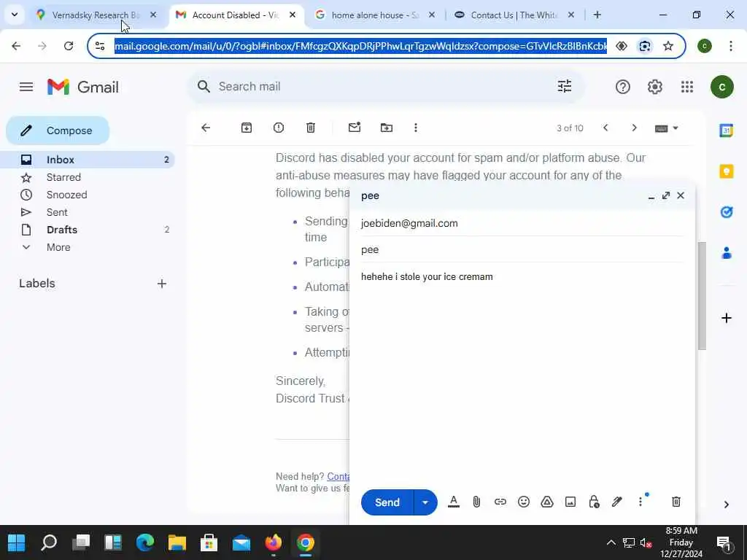This screenshot has width=747, height=560.
Task: Get add-ons plus icon
Action: coord(726,318)
